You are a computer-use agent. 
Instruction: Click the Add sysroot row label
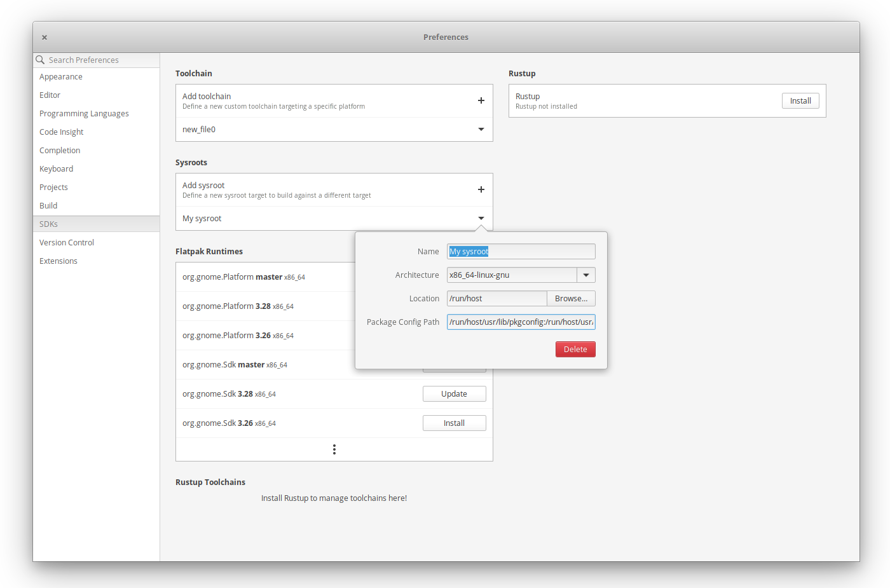pos(203,186)
